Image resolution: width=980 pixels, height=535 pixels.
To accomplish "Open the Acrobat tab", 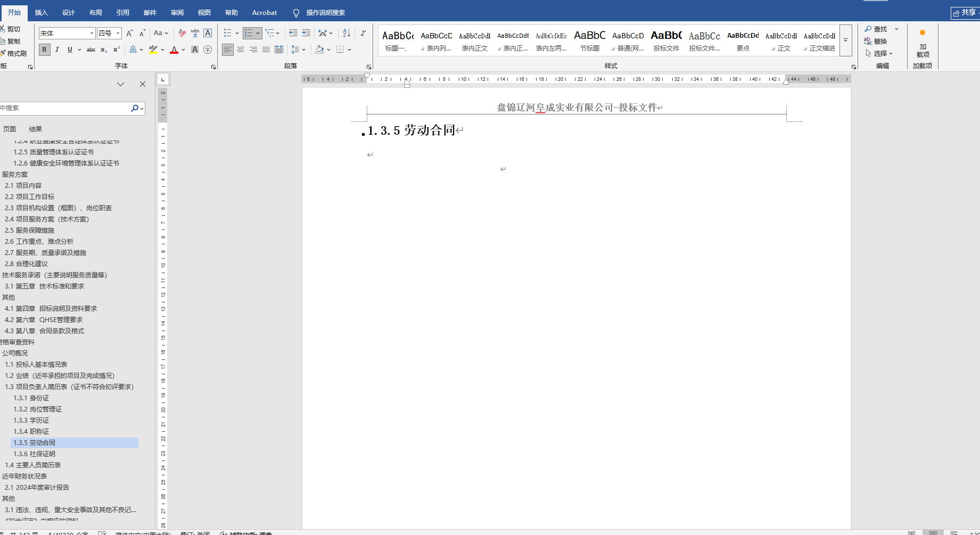I will click(x=265, y=13).
